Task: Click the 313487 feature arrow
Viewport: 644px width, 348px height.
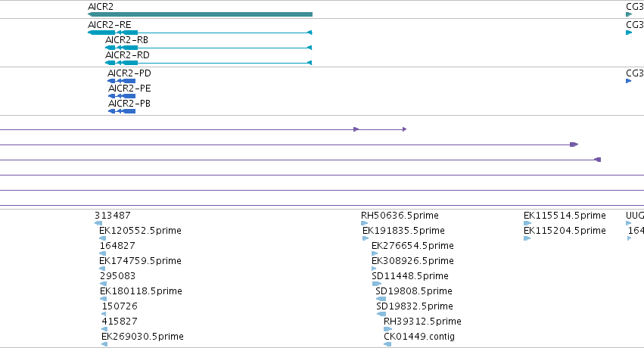Action: point(98,223)
